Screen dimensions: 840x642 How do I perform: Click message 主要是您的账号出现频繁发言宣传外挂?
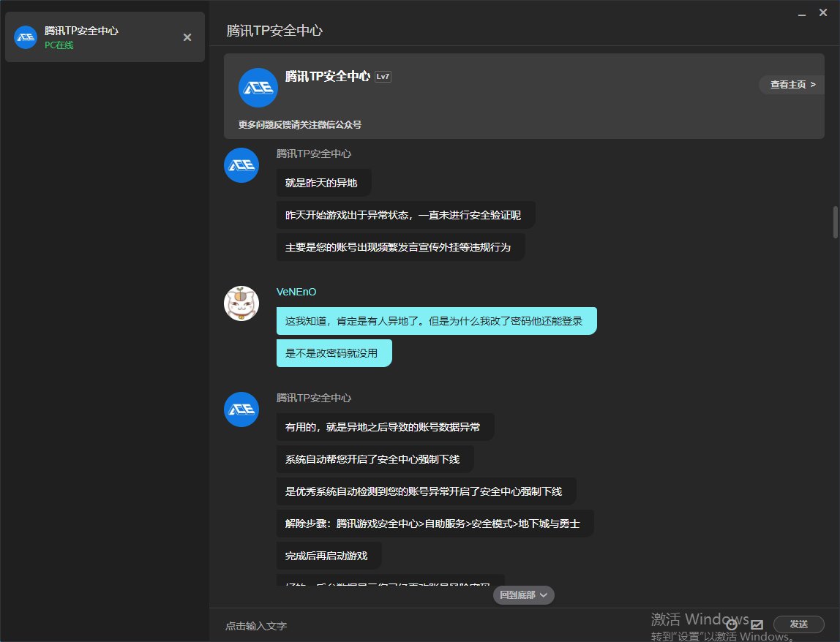tap(400, 247)
